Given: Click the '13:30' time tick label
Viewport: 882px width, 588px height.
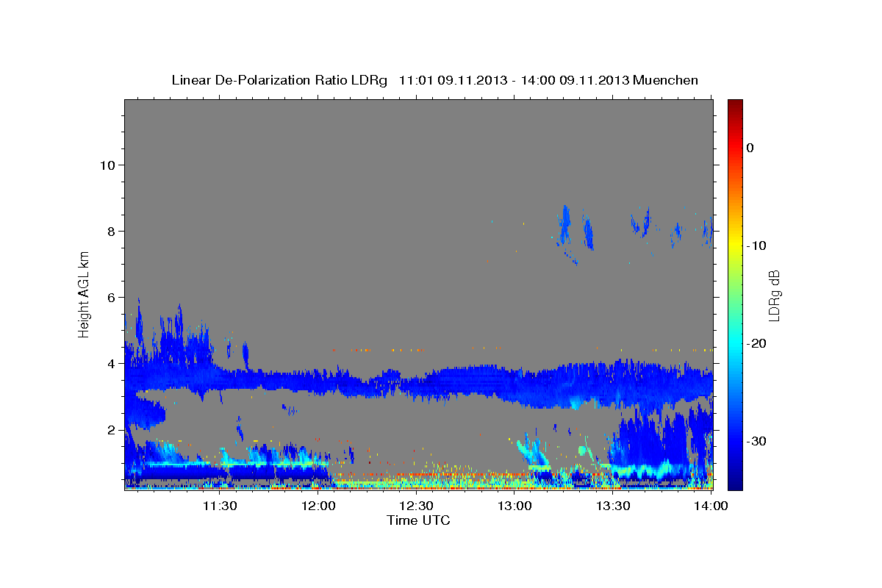Looking at the screenshot, I should 613,506.
